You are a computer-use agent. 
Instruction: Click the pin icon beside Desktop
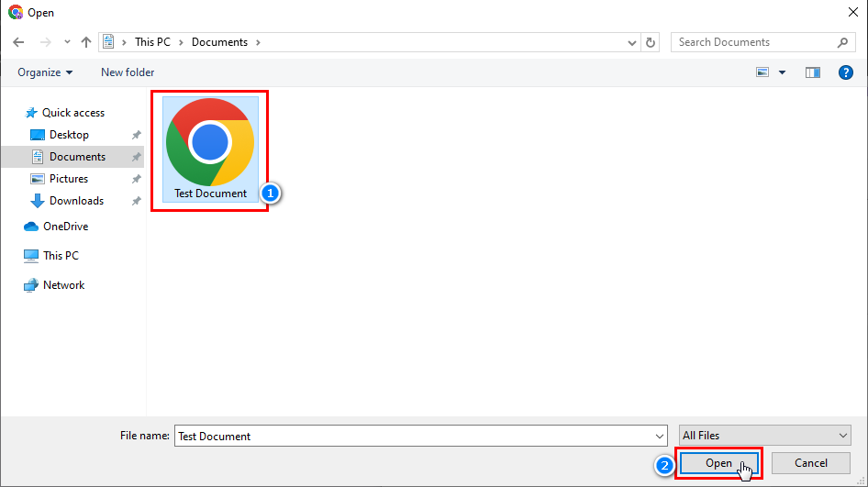click(136, 135)
